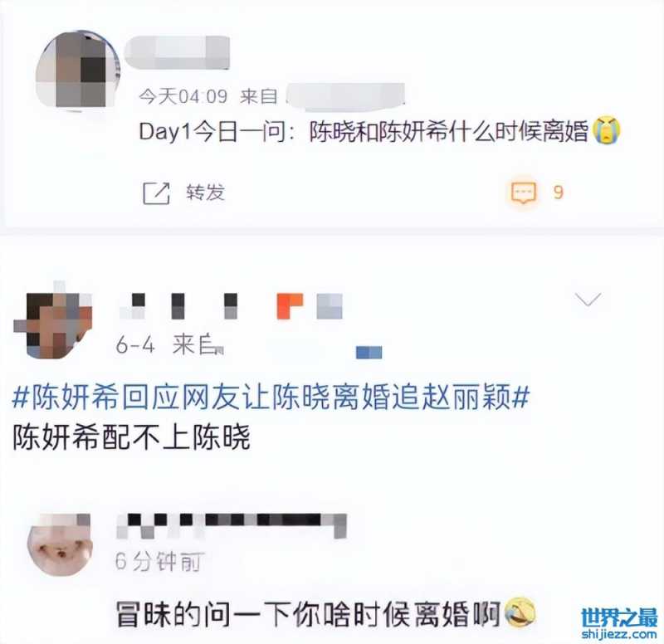Viewport: 664px width, 644px height.
Task: Open the avatar of the 6-4 poster
Action: pyautogui.click(x=53, y=322)
